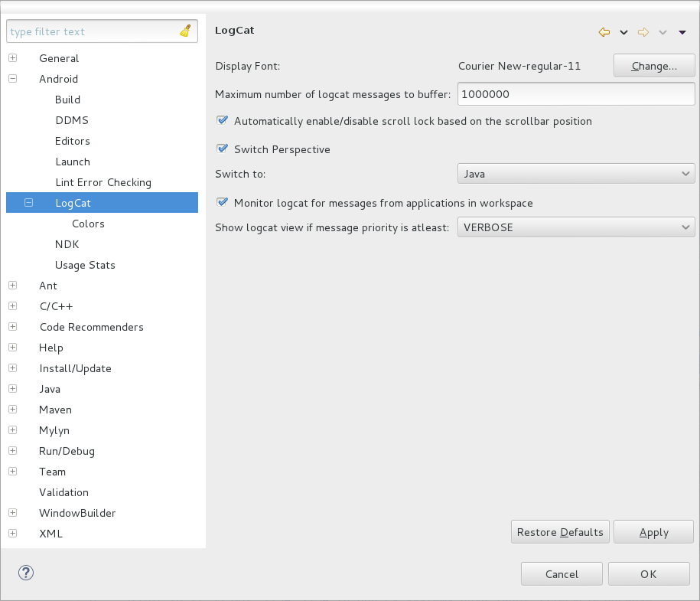Select Usage Stats page

[85, 265]
